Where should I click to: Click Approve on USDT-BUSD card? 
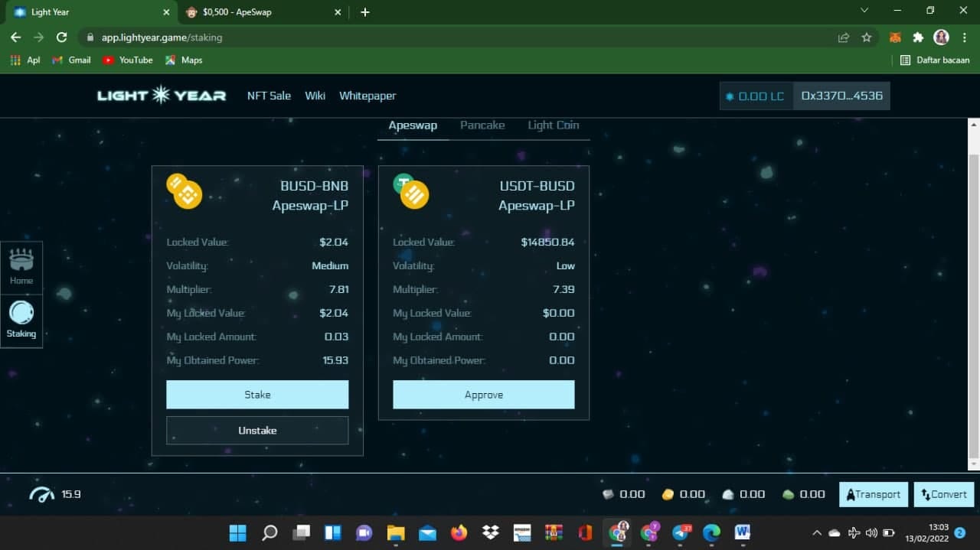[x=484, y=395]
